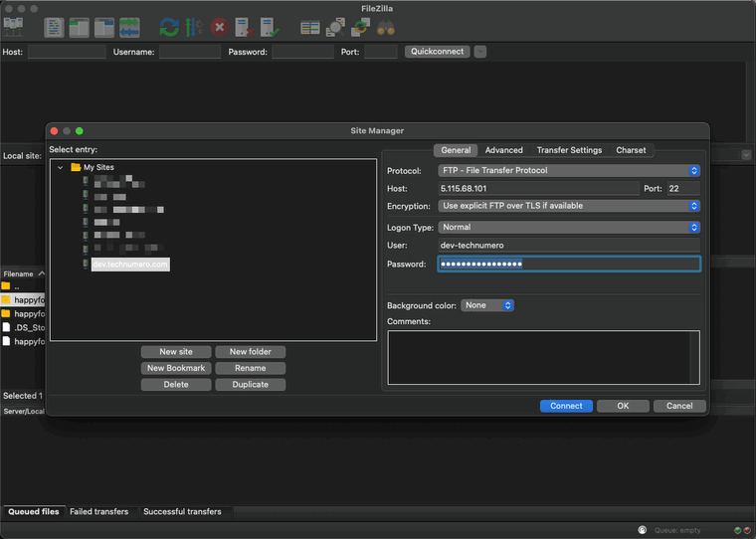The image size is (756, 539).
Task: Click the New site button
Action: click(x=175, y=351)
